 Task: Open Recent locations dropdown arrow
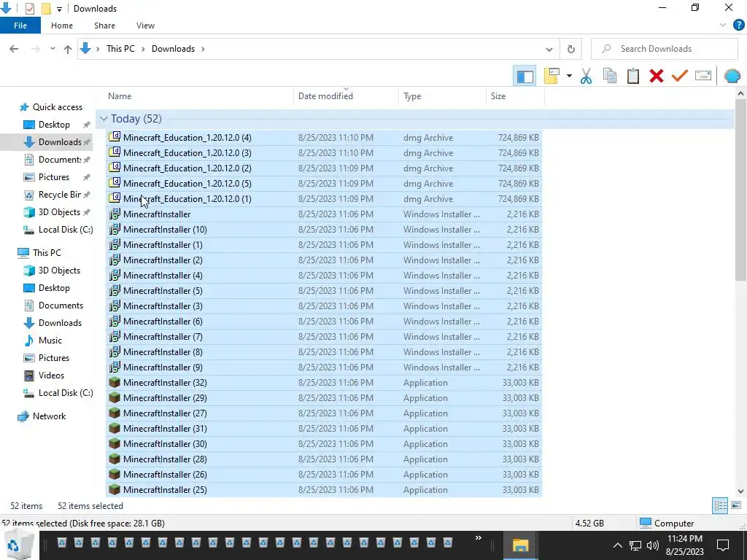click(x=53, y=49)
